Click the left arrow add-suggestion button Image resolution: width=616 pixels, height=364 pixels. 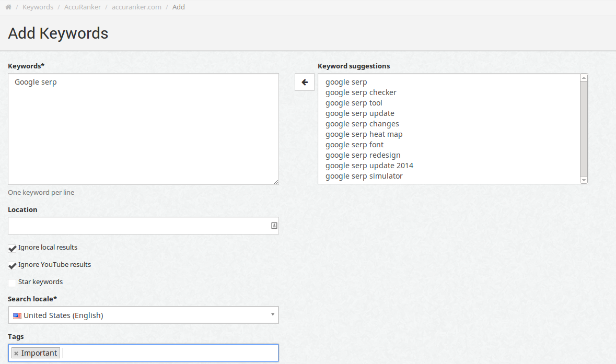click(x=305, y=82)
